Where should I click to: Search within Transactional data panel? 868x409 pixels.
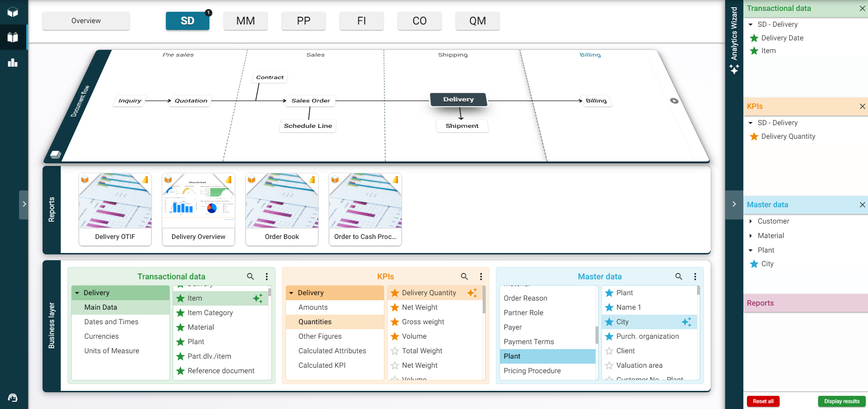pyautogui.click(x=250, y=277)
